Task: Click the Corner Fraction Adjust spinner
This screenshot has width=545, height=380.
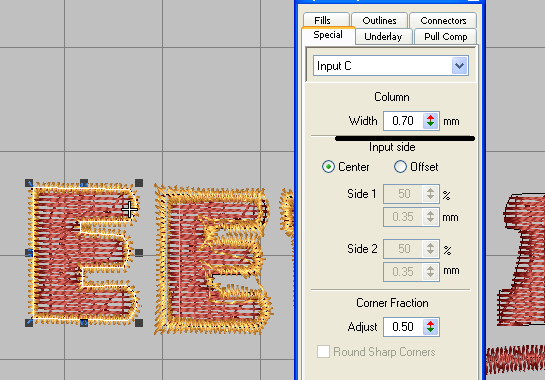Action: [431, 327]
